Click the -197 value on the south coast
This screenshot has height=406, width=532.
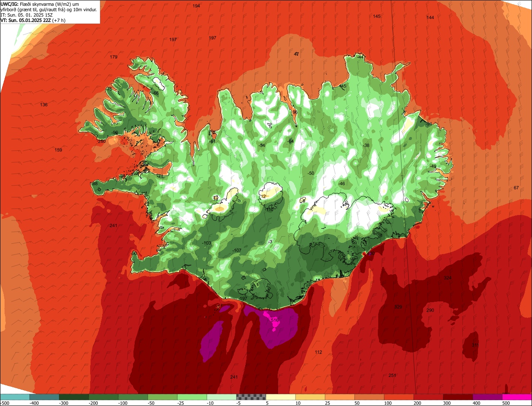coord(243,298)
